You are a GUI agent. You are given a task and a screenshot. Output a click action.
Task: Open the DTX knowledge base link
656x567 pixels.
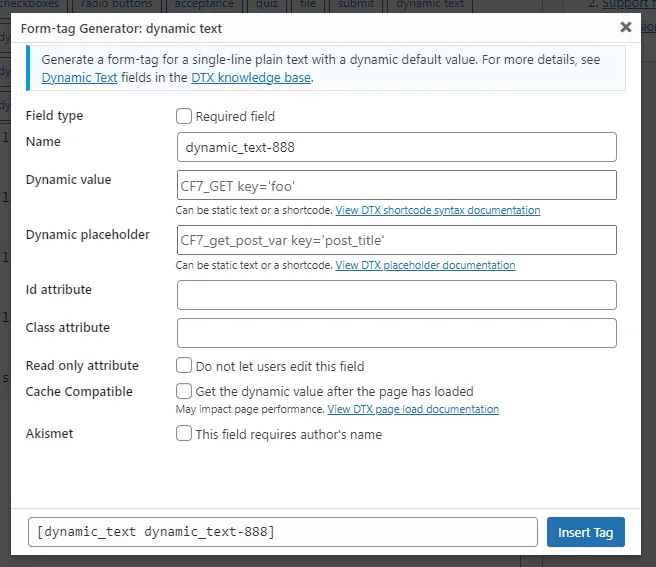click(x=251, y=78)
